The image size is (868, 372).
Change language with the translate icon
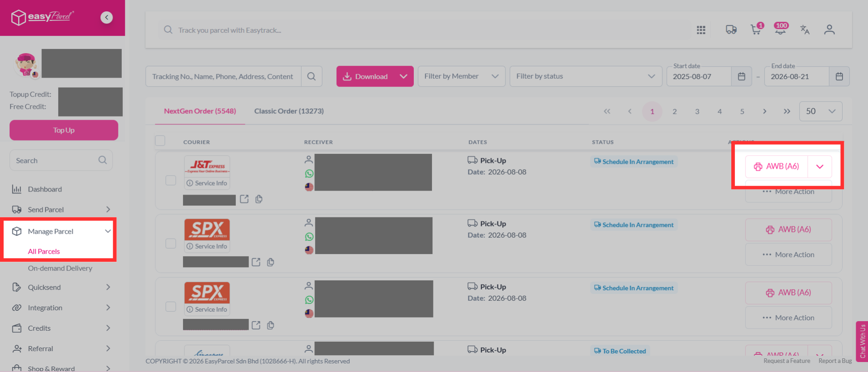click(805, 30)
